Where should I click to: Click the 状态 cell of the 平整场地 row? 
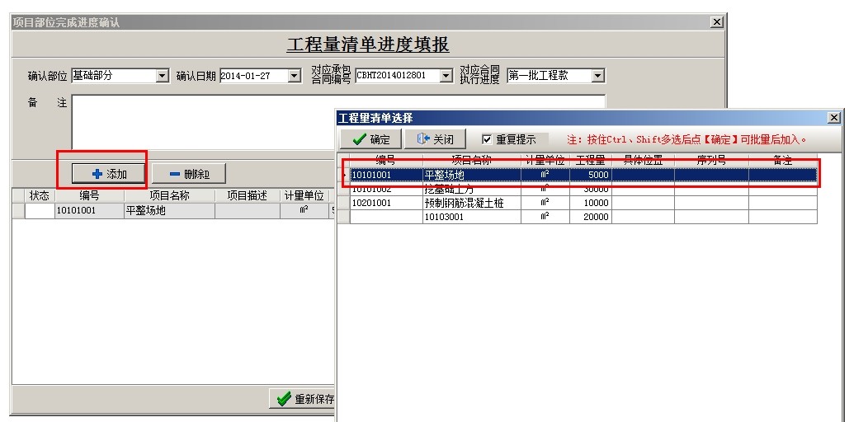coord(40,210)
